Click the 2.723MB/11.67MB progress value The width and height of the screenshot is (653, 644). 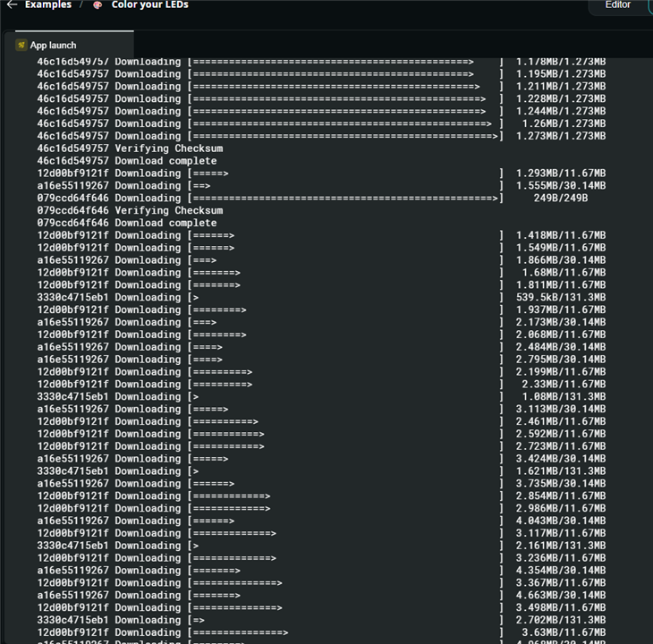pyautogui.click(x=561, y=446)
